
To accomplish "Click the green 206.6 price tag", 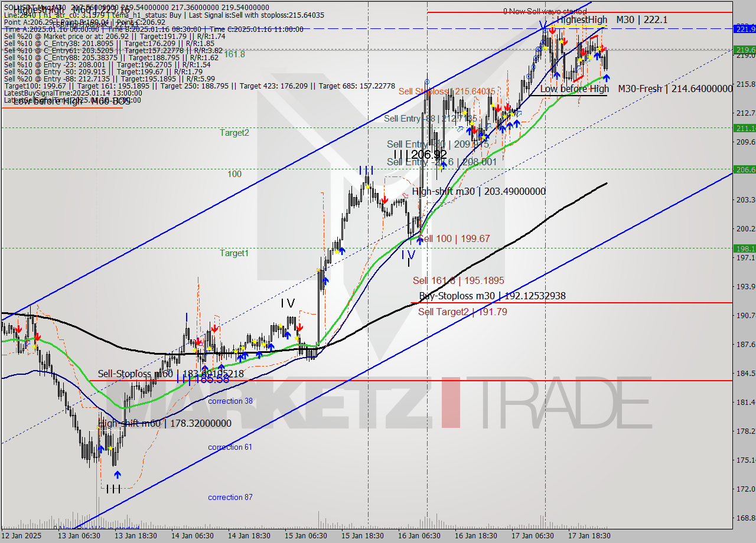I will pos(744,169).
